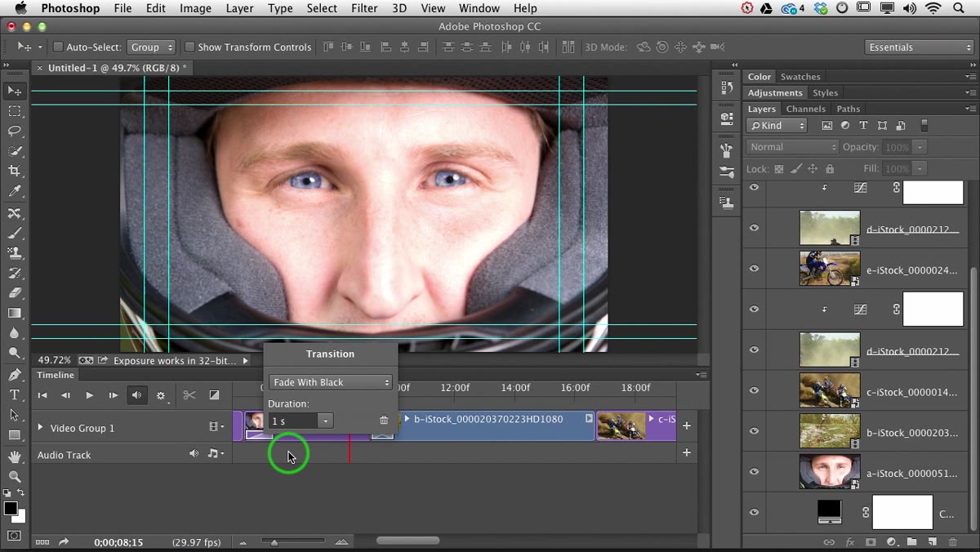Check Show Transform Controls
This screenshot has width=980, height=552.
(189, 47)
